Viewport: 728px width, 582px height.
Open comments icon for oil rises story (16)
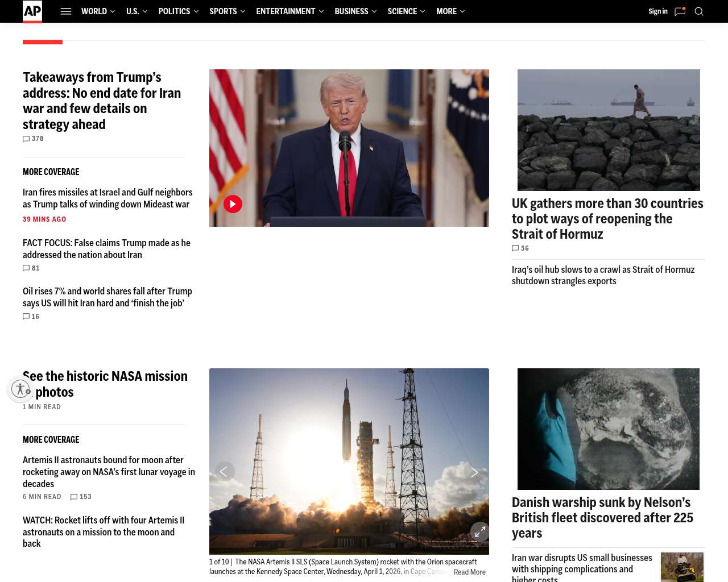pos(26,317)
